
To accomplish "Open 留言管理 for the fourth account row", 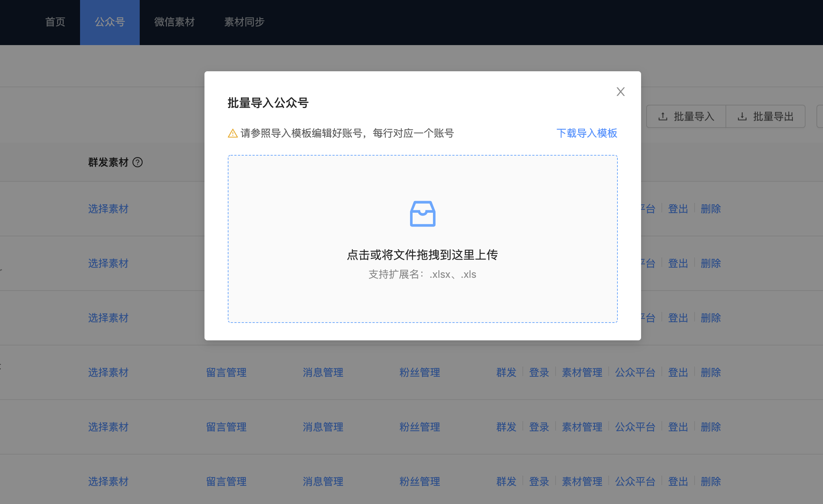I will (x=226, y=372).
